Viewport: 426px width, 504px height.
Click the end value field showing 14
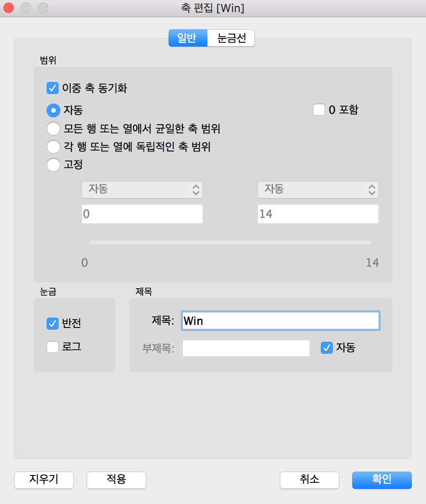pos(318,214)
